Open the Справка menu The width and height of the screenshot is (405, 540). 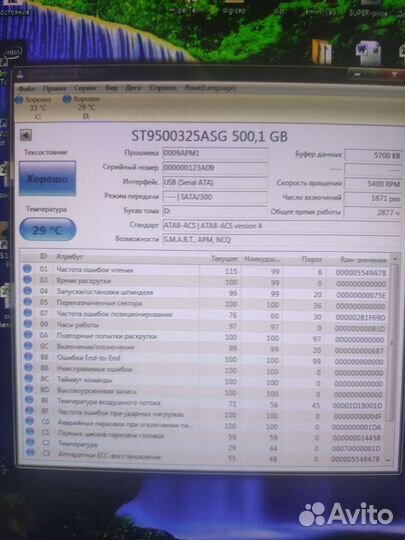pos(163,88)
